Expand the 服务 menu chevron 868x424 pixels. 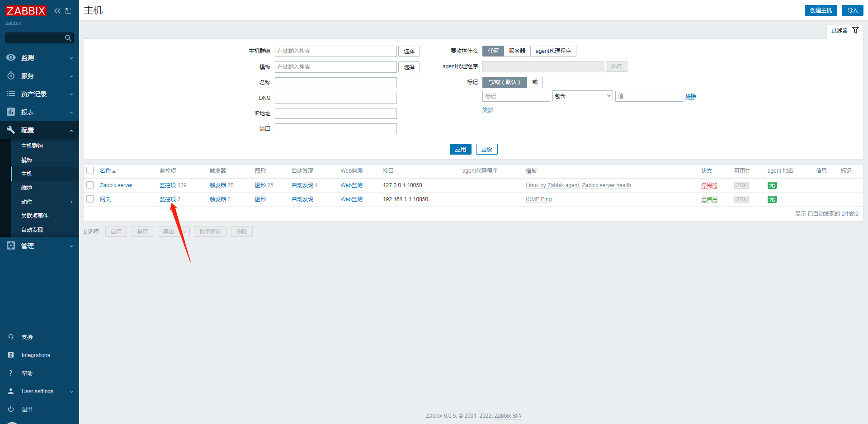coord(71,76)
